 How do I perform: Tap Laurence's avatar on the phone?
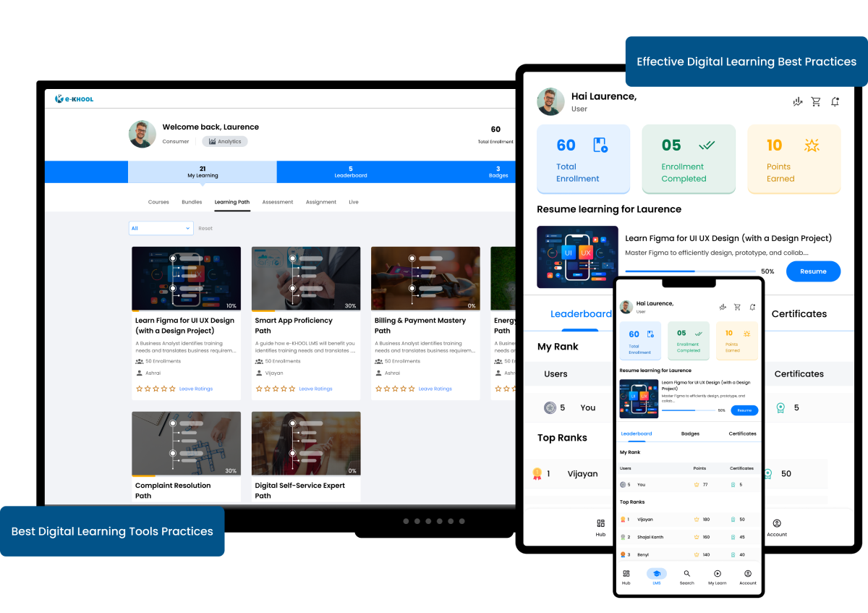pyautogui.click(x=626, y=307)
